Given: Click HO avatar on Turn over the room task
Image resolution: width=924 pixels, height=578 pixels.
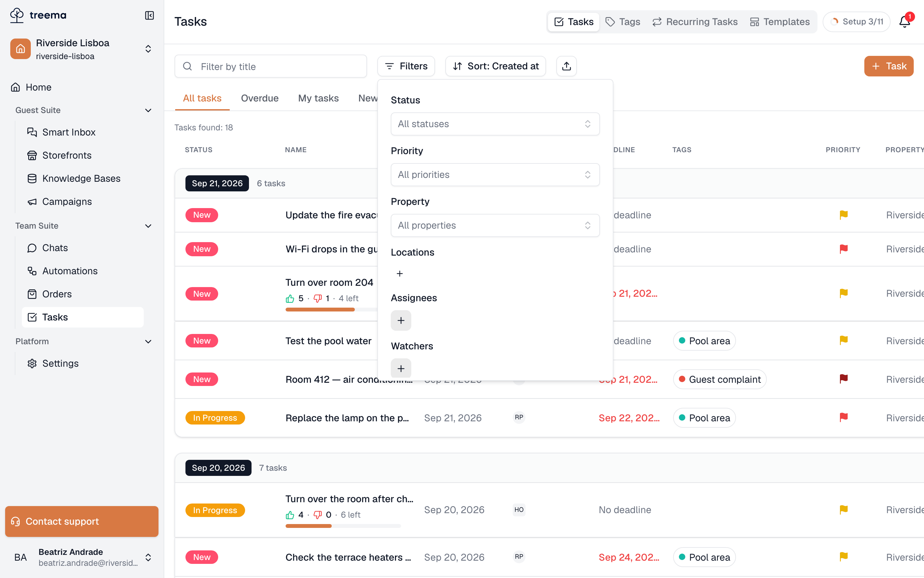Looking at the screenshot, I should (x=519, y=510).
